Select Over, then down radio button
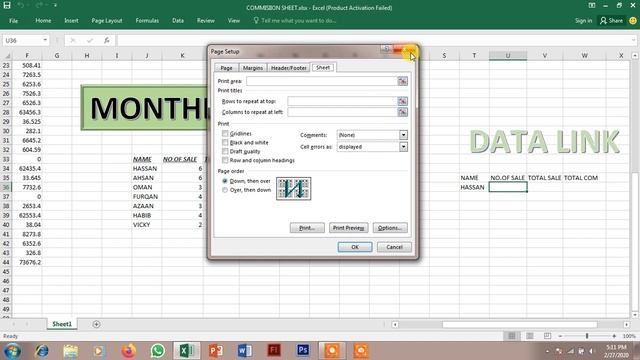The height and width of the screenshot is (360, 640). coord(225,190)
